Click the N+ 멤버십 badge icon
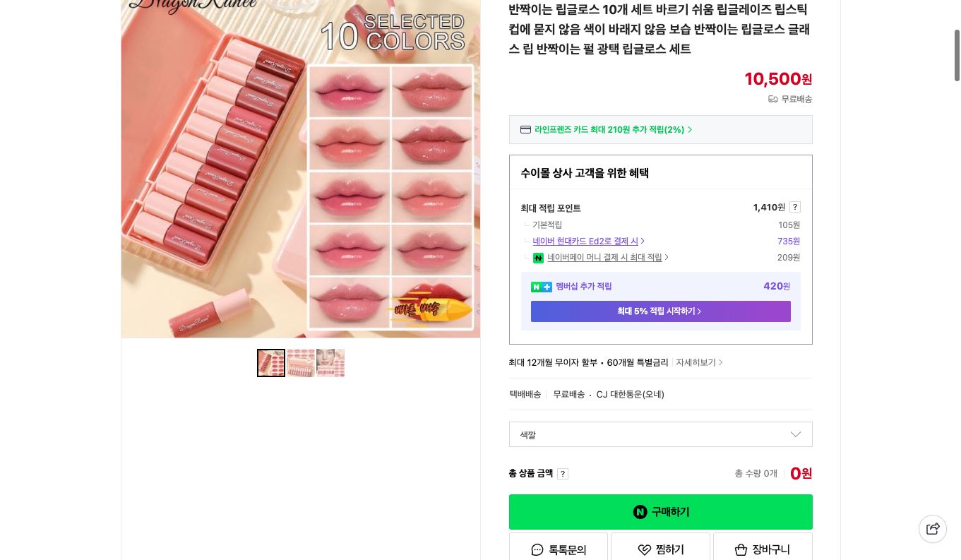This screenshot has width=961, height=560. pyautogui.click(x=542, y=287)
